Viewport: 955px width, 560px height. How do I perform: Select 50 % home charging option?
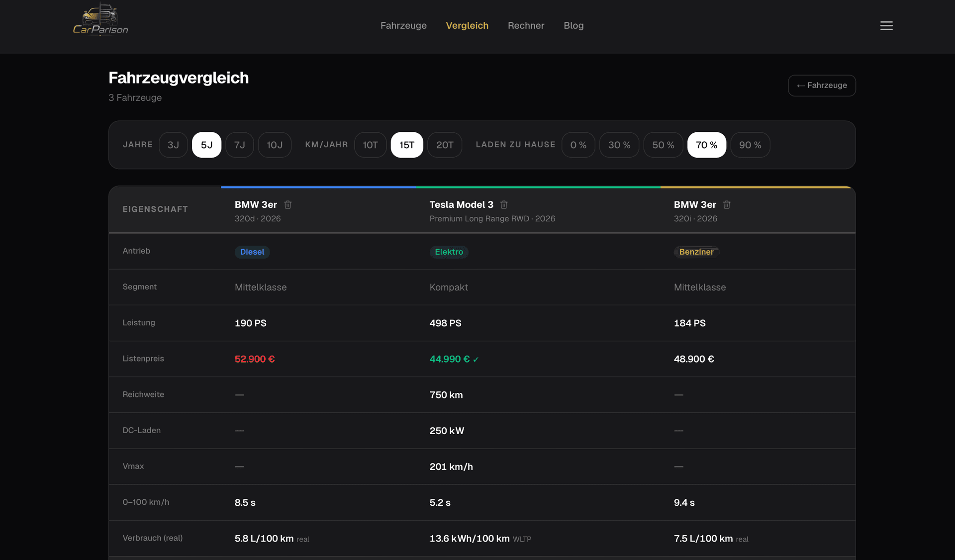coord(663,145)
